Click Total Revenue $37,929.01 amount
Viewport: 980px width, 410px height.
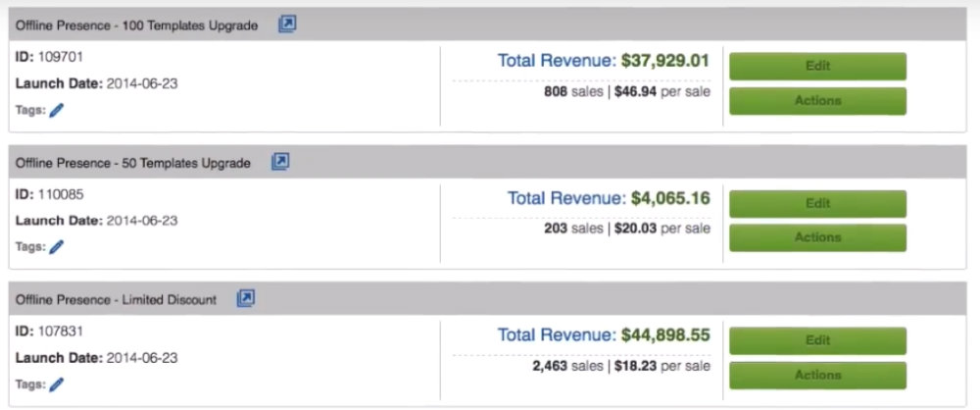pos(664,61)
